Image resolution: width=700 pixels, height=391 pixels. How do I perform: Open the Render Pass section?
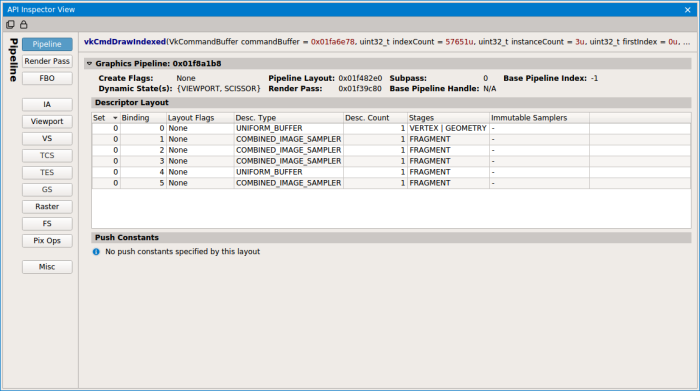coord(47,61)
